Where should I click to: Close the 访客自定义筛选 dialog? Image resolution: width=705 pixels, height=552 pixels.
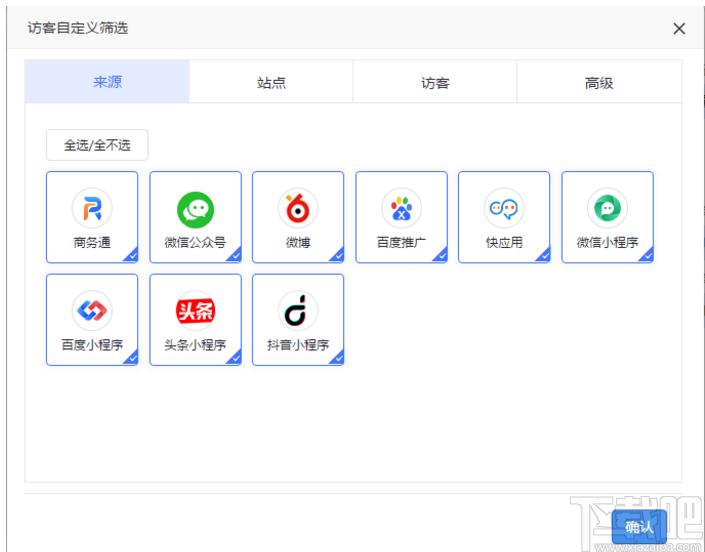point(679,28)
